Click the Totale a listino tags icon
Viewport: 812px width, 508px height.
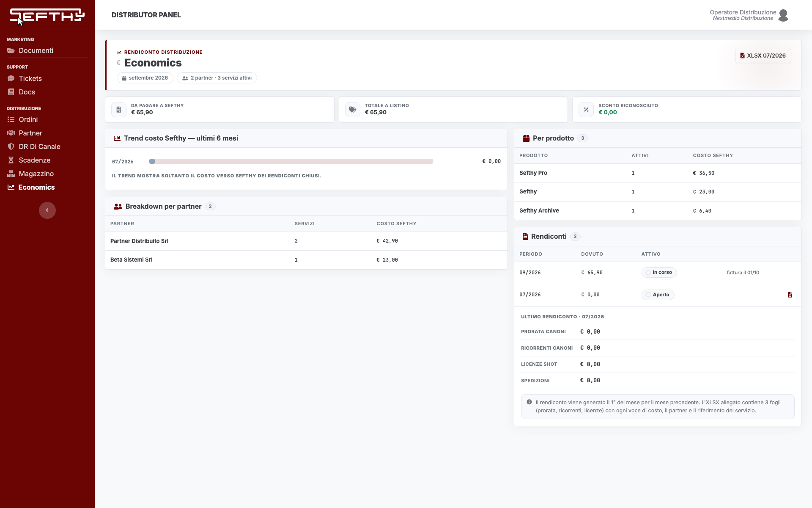click(x=353, y=110)
